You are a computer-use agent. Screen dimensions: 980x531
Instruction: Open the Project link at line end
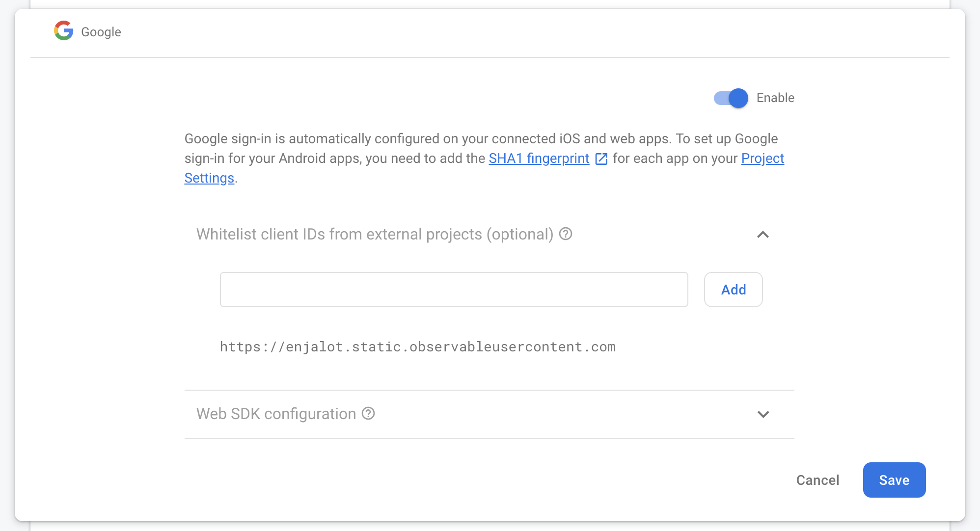tap(762, 159)
